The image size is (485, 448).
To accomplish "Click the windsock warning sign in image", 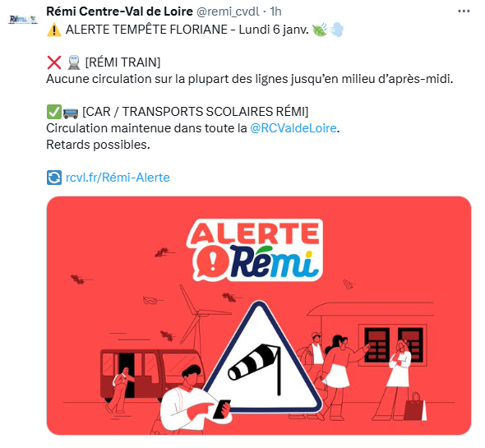I will (261, 358).
